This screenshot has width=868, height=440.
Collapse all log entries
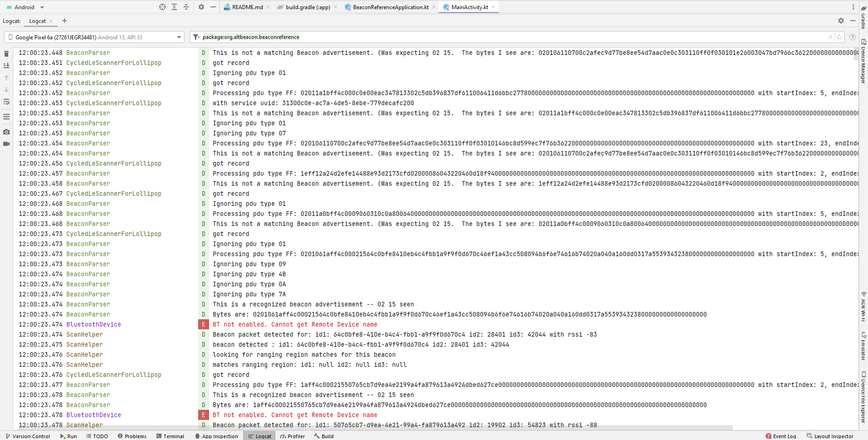(x=186, y=7)
